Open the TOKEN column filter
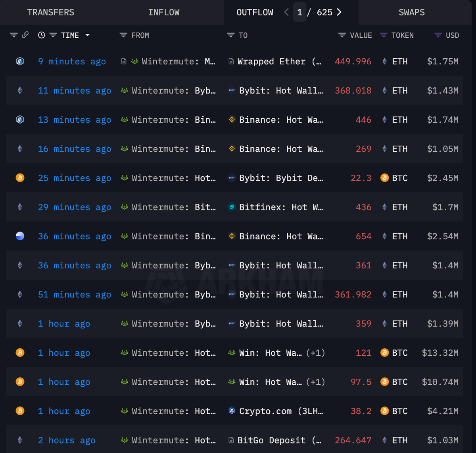Viewport: 476px width, 453px height. point(384,35)
